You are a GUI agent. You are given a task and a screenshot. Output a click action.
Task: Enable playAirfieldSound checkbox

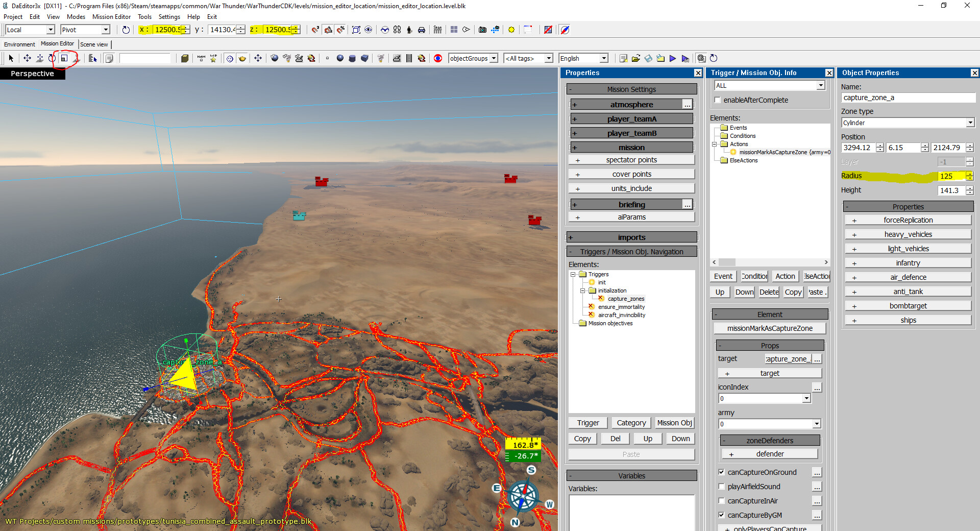[x=721, y=487]
